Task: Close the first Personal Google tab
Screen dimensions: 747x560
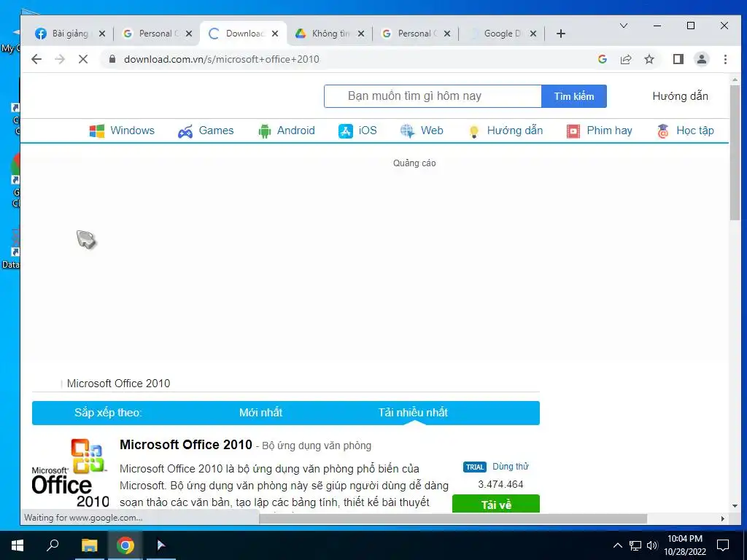Action: (x=189, y=34)
